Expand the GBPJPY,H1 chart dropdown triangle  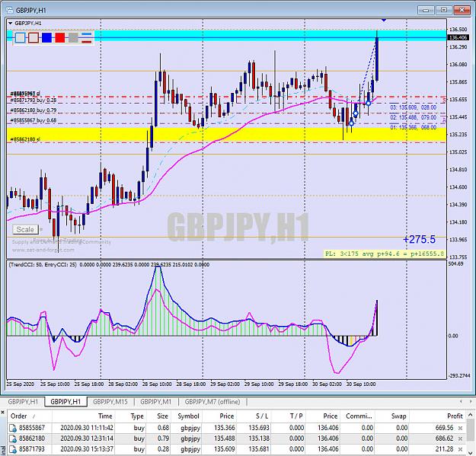11,23
